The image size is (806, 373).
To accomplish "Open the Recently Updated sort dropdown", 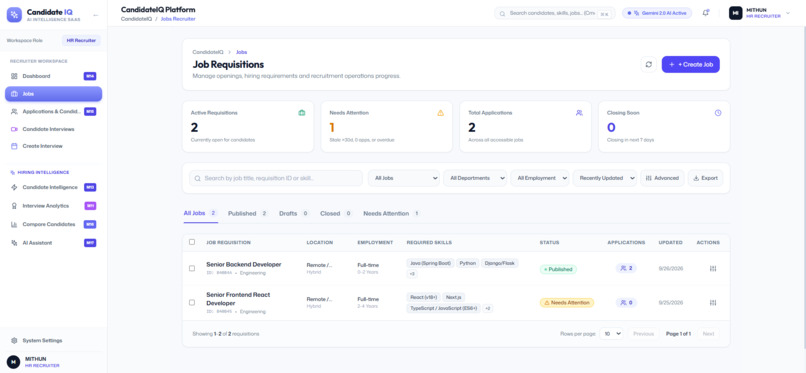I will click(x=605, y=178).
